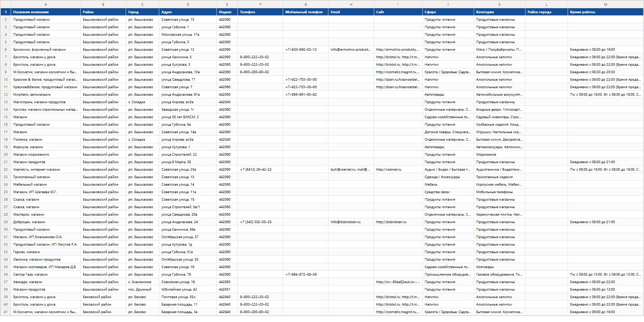
Task: Select cell 'Лакомка, магазин продуктов'
Action: [x=46, y=260]
